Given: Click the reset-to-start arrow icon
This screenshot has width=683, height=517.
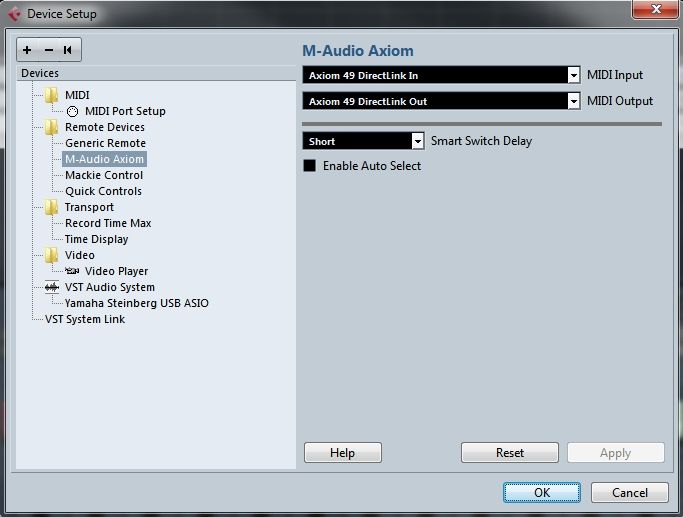Looking at the screenshot, I should [x=68, y=50].
